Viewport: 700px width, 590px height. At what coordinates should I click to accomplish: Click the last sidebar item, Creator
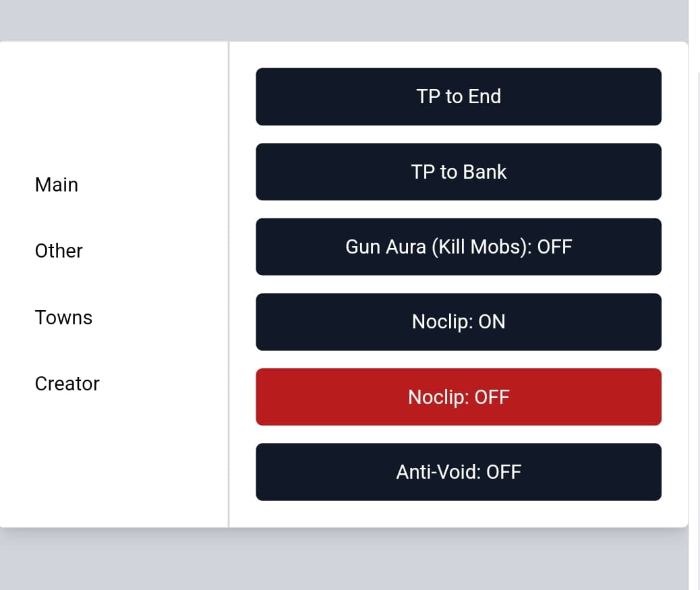(67, 384)
